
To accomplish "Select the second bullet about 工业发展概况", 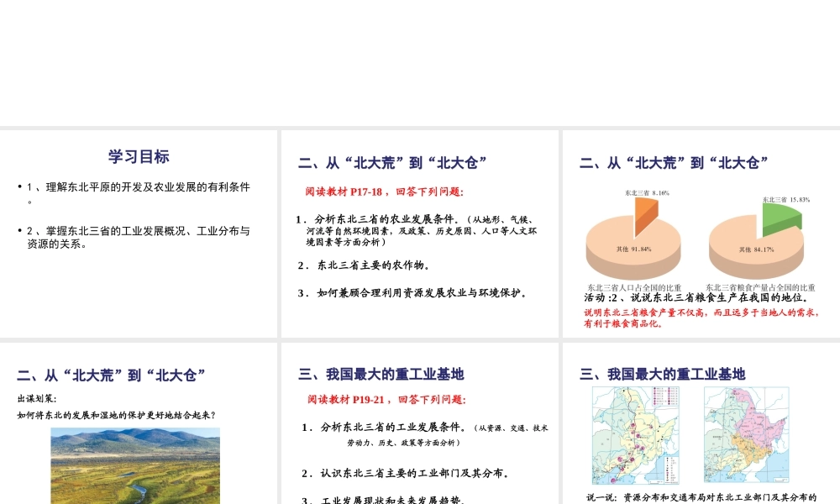I will pyautogui.click(x=139, y=237).
